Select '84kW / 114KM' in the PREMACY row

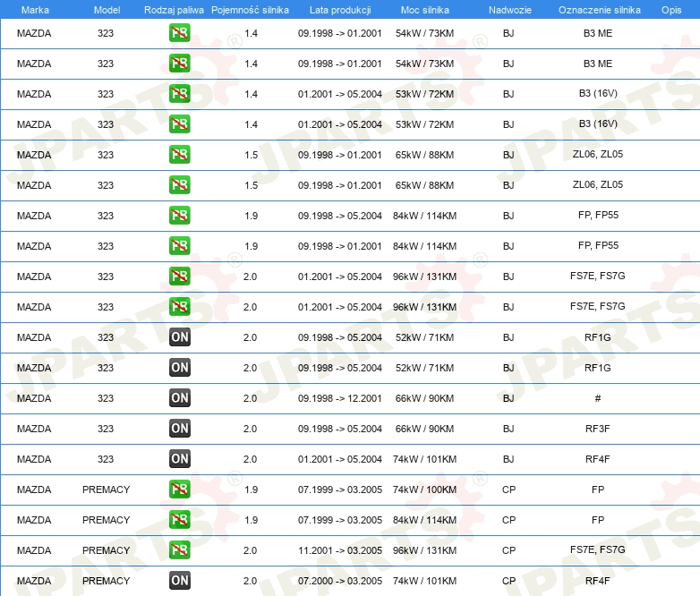pos(424,520)
